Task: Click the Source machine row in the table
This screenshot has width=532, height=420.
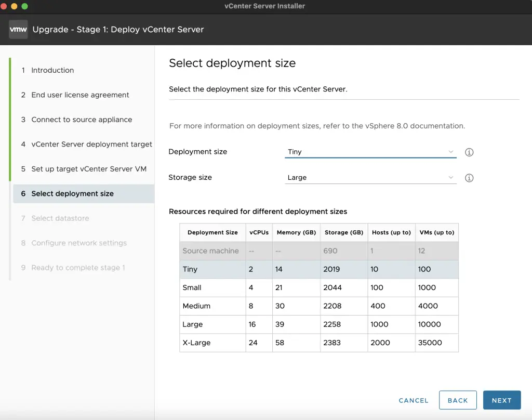Action: [x=212, y=251]
